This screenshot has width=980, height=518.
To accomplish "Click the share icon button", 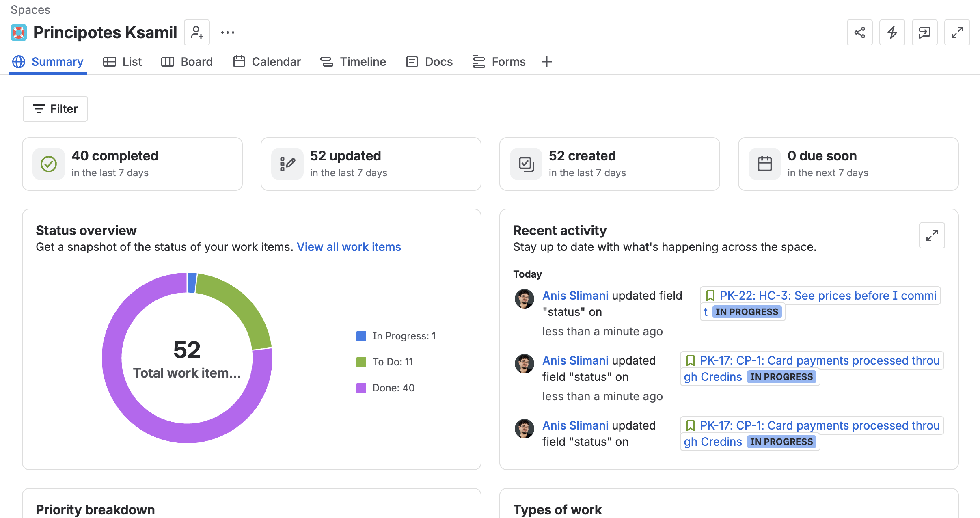I will (860, 32).
